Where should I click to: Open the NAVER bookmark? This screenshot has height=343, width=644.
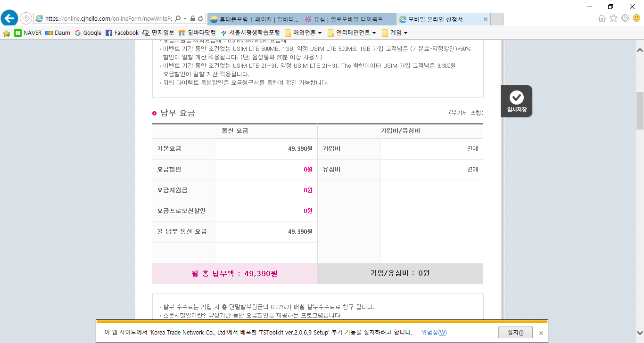(28, 33)
